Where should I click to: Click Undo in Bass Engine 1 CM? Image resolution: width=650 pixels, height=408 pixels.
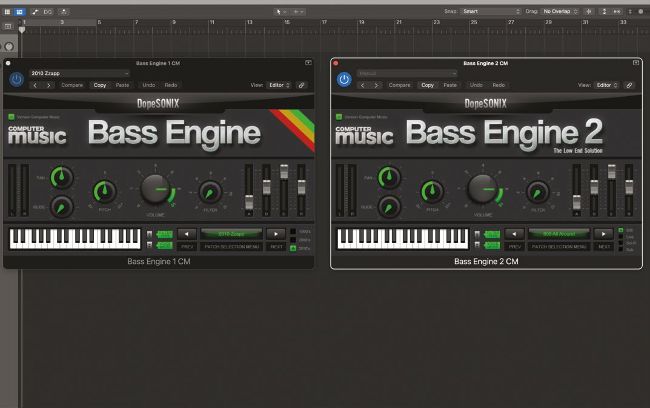[149, 85]
